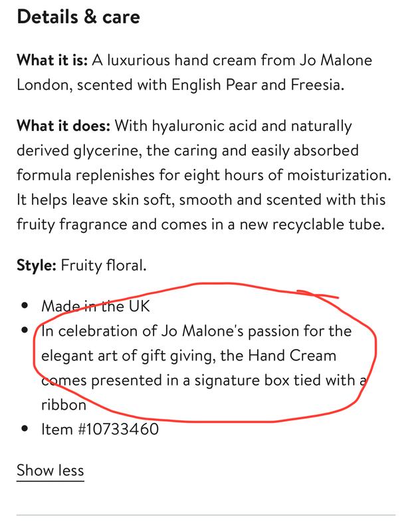Click the bullet dot before Item number

25,430
